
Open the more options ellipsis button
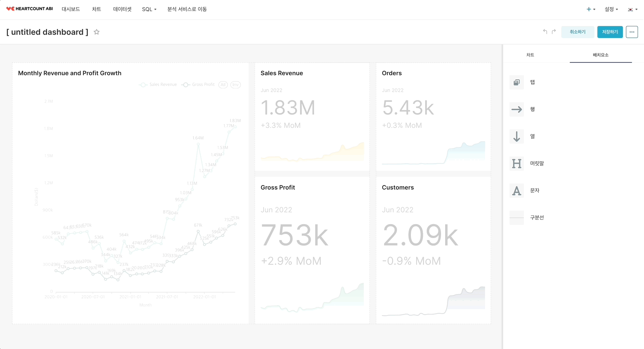click(x=632, y=32)
